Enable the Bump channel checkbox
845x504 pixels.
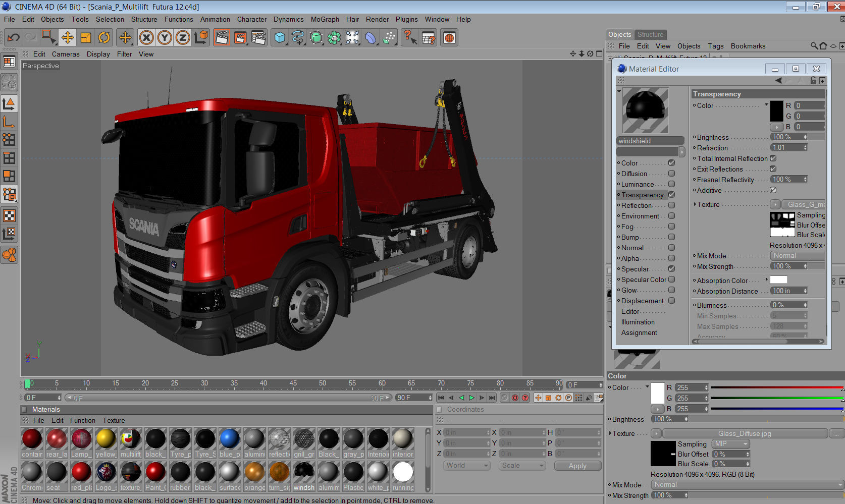671,237
